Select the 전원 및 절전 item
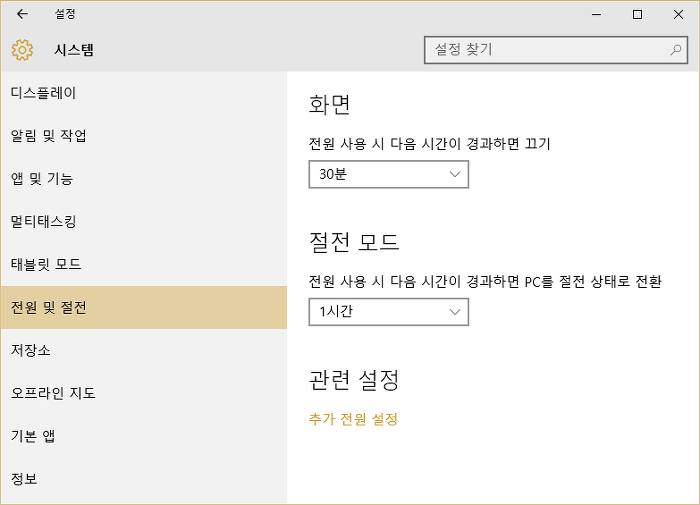 coord(144,308)
